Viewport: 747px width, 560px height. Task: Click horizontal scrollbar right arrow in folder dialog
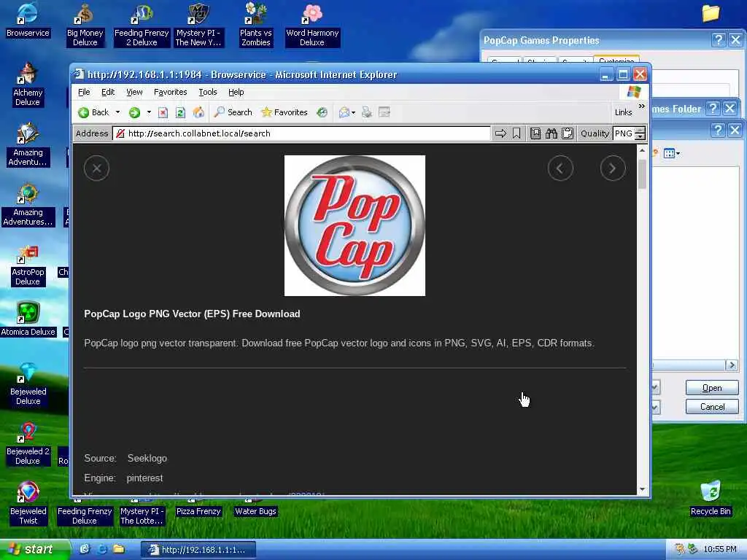click(x=732, y=365)
